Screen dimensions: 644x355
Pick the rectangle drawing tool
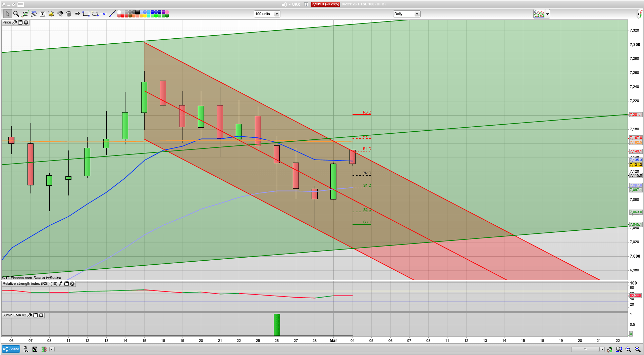tap(86, 14)
